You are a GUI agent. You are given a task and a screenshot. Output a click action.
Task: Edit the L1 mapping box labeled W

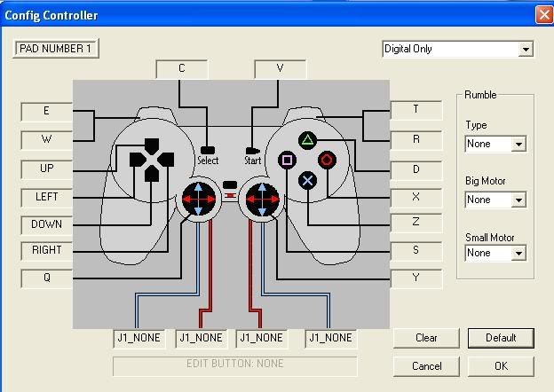coord(47,140)
